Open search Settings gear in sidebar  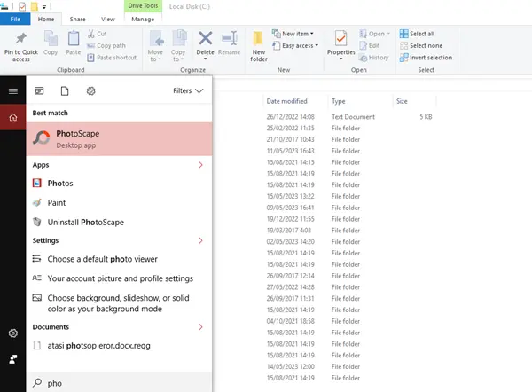(x=13, y=333)
